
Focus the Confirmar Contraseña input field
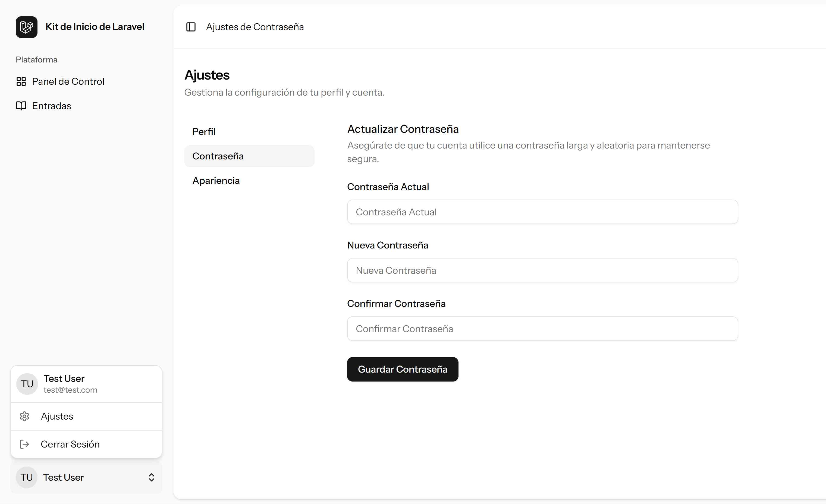click(x=542, y=328)
